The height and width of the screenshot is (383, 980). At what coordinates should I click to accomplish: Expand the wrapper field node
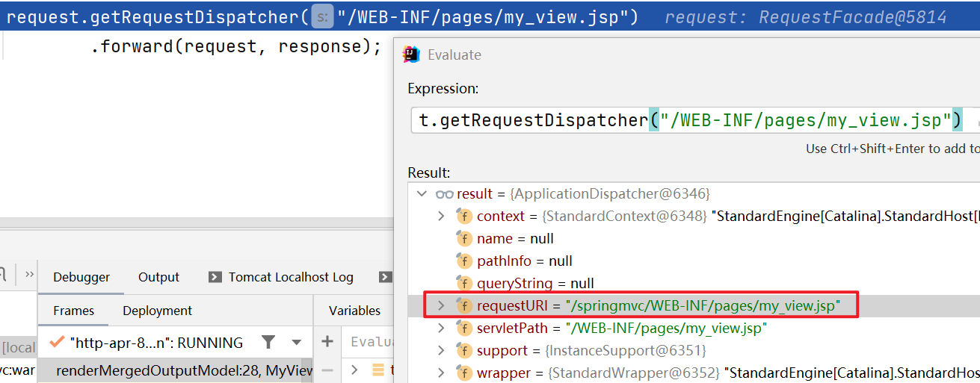click(x=441, y=373)
